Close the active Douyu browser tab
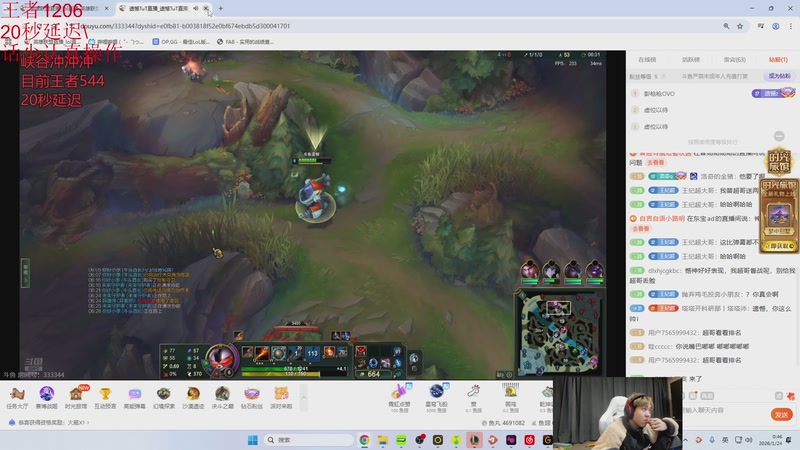Screen dimensions: 800x450 (206, 8)
